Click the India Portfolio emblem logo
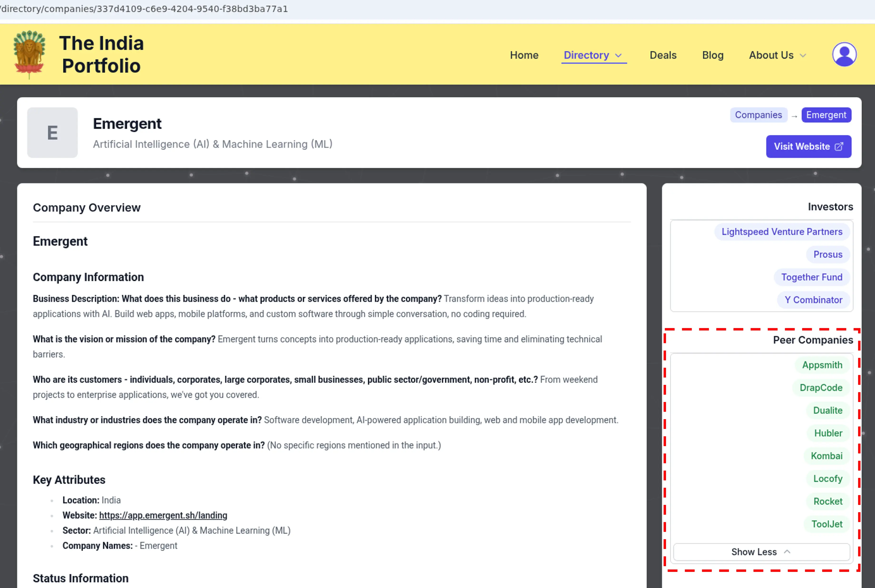Screen dimensions: 875x588 (29, 54)
